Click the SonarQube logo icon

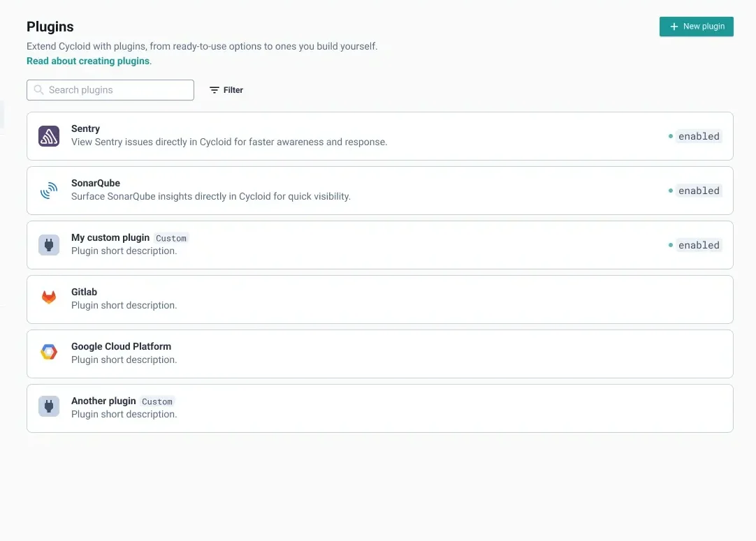(49, 191)
